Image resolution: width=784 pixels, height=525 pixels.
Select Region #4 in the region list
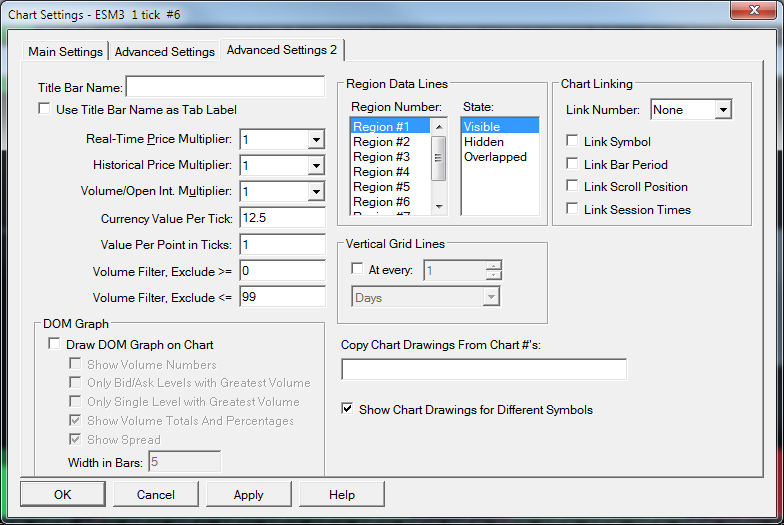[390, 172]
